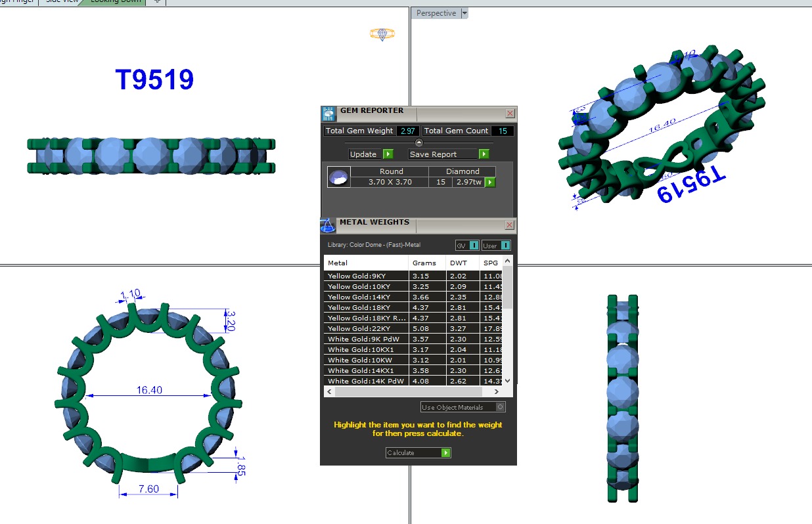Click green arrow next to 2.97tw

point(489,182)
